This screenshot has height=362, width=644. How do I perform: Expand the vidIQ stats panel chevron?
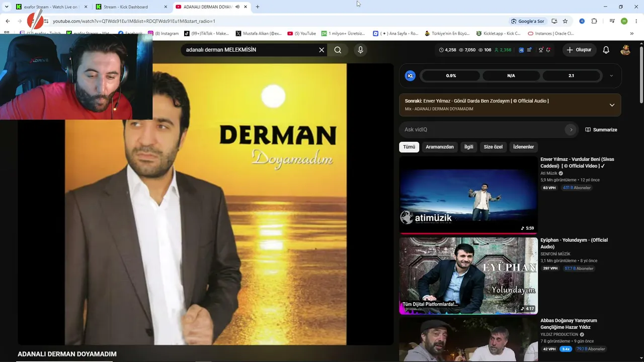pos(611,75)
